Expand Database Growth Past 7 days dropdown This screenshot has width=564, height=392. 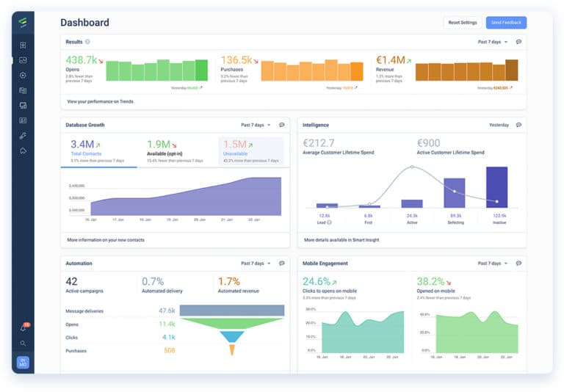click(256, 125)
